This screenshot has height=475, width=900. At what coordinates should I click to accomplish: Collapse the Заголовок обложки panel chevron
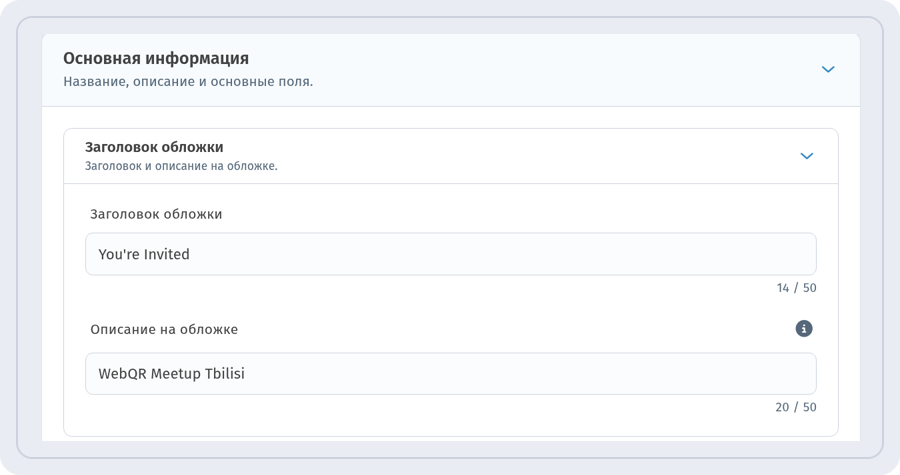pos(806,156)
